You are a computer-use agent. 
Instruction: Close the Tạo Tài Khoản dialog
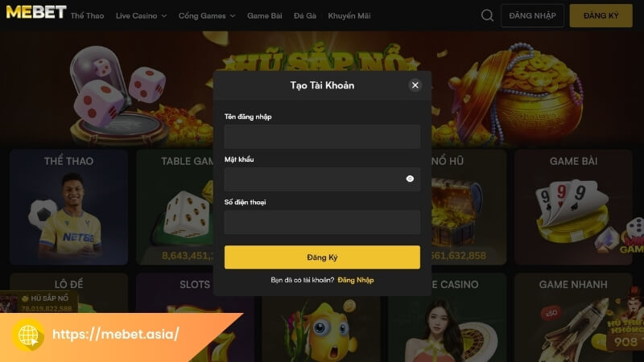click(415, 85)
